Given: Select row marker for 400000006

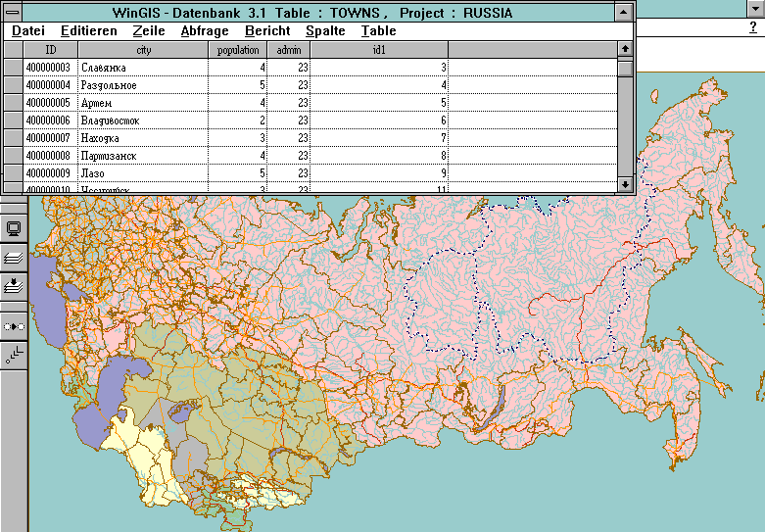Looking at the screenshot, I should pyautogui.click(x=13, y=121).
